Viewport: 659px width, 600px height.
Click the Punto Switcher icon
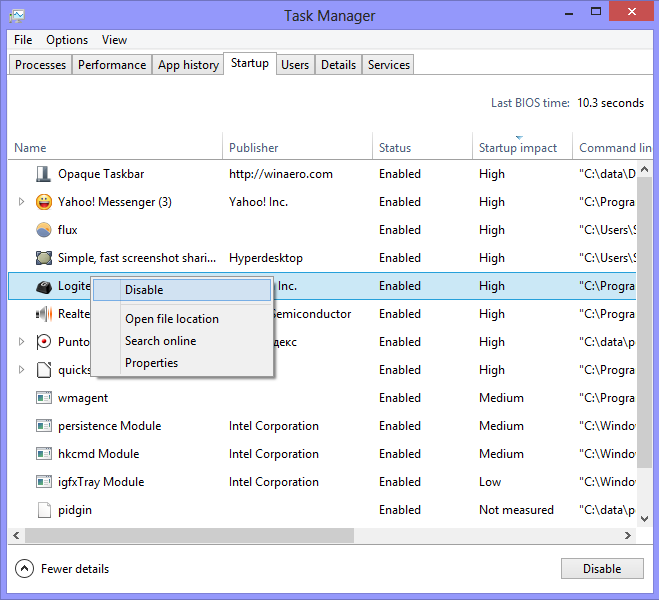coord(44,342)
